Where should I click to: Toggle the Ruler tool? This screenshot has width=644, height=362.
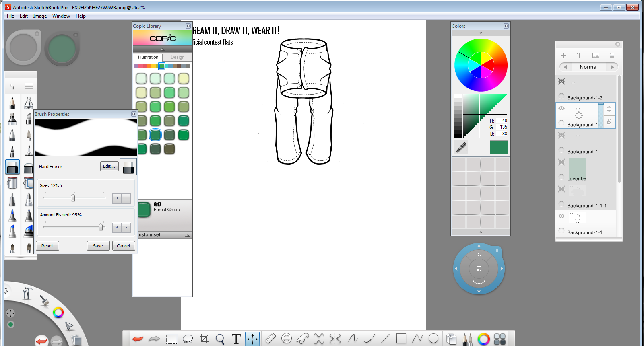[x=270, y=339]
